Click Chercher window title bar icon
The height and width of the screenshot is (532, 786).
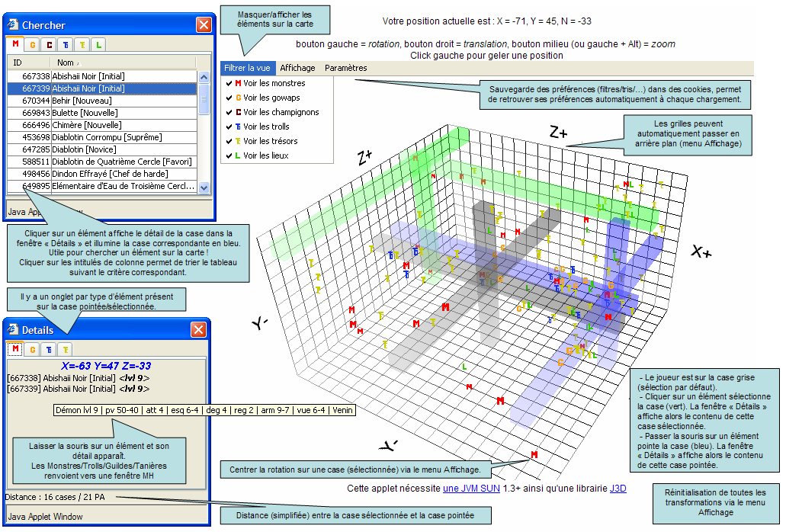point(13,24)
